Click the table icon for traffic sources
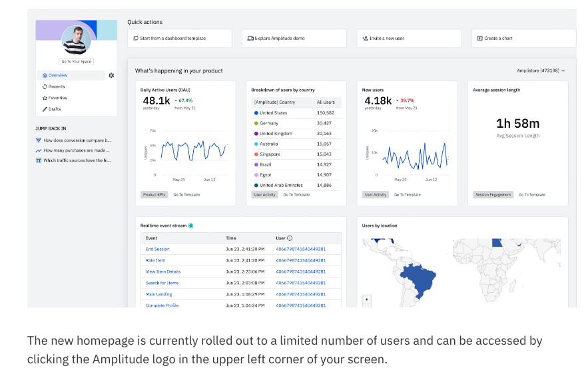 pyautogui.click(x=38, y=160)
